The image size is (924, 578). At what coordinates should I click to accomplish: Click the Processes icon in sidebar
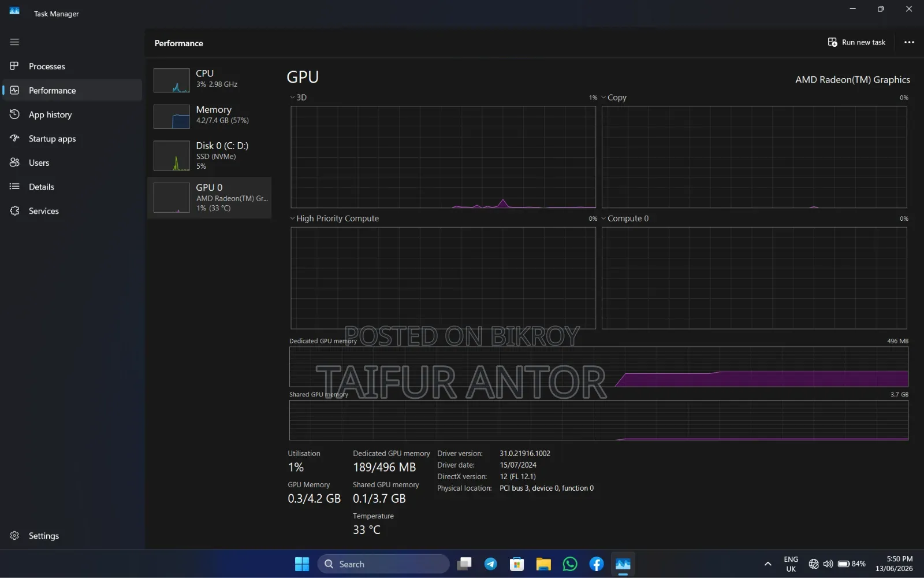(14, 66)
